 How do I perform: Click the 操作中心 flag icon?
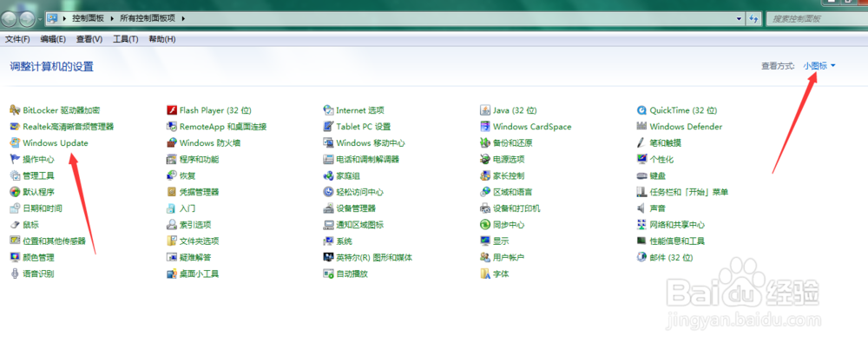click(x=15, y=160)
